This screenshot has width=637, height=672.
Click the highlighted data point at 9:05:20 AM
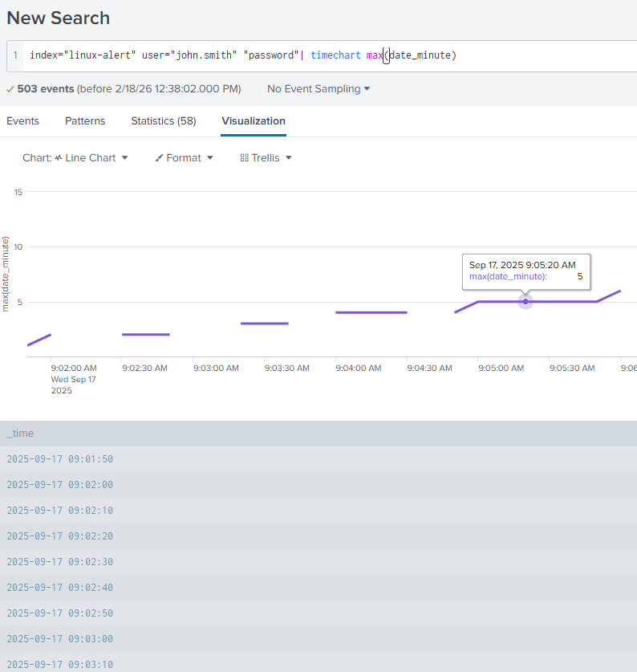[x=525, y=302]
